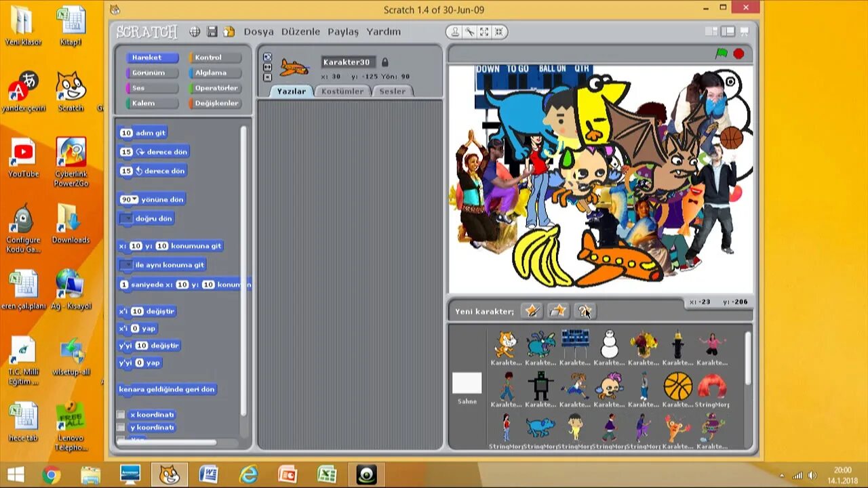Click the share project folder icon
Image resolution: width=868 pixels, height=488 pixels.
229,32
